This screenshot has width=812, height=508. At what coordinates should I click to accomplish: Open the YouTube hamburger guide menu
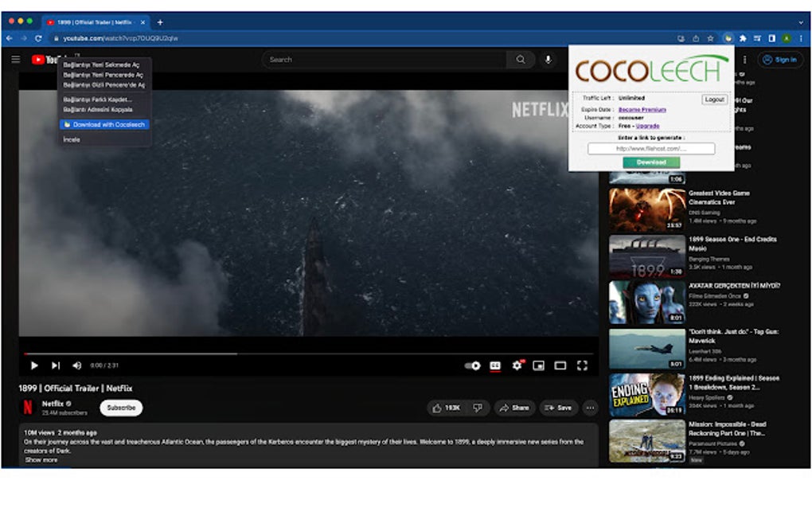click(16, 60)
